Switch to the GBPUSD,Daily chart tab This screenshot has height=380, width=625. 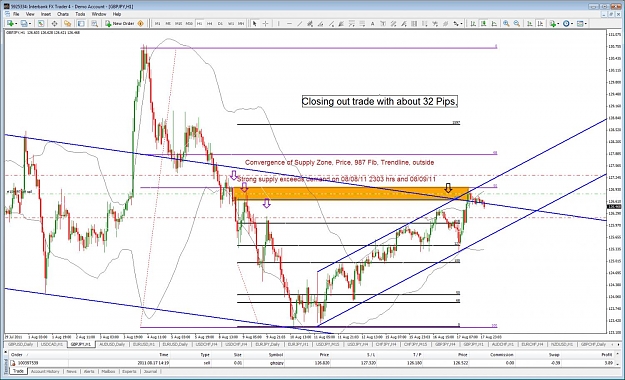tap(20, 344)
